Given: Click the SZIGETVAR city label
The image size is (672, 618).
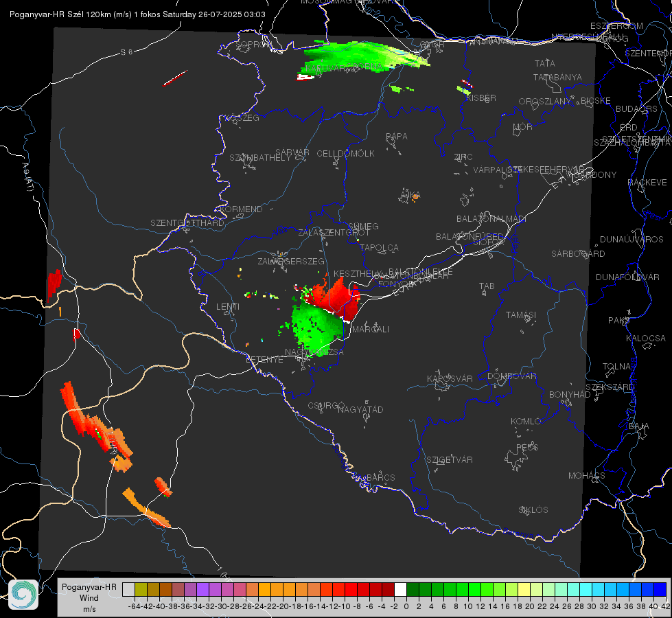Looking at the screenshot, I should (449, 460).
